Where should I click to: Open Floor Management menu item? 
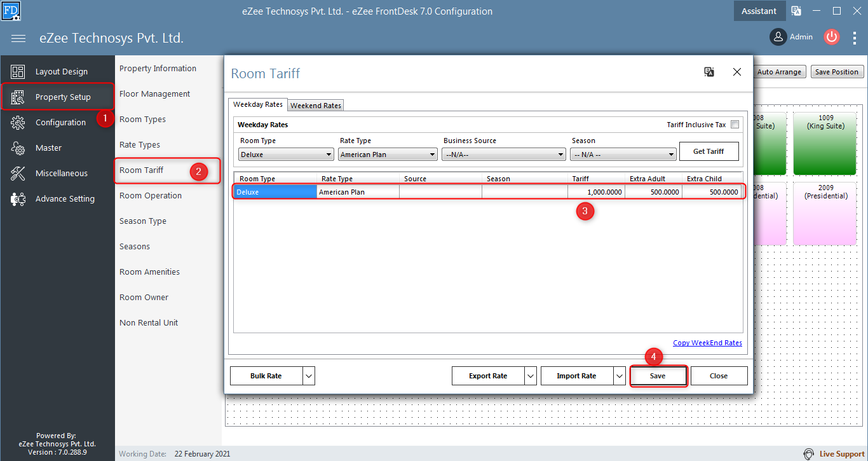click(154, 94)
